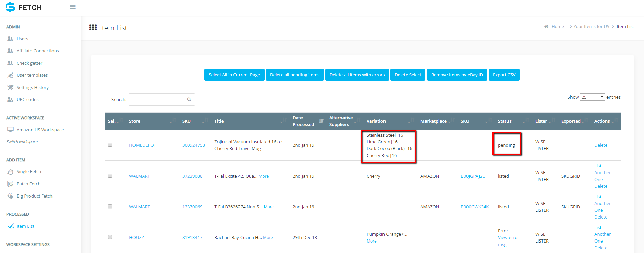Open the HOUZZ store link
The height and width of the screenshot is (253, 644).
click(x=136, y=237)
